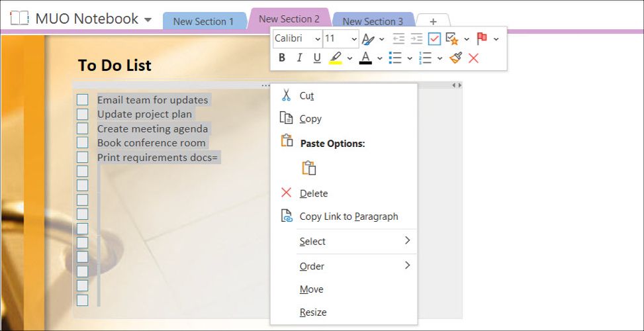Check the Email team for updates box
This screenshot has width=644, height=331.
pos(83,100)
